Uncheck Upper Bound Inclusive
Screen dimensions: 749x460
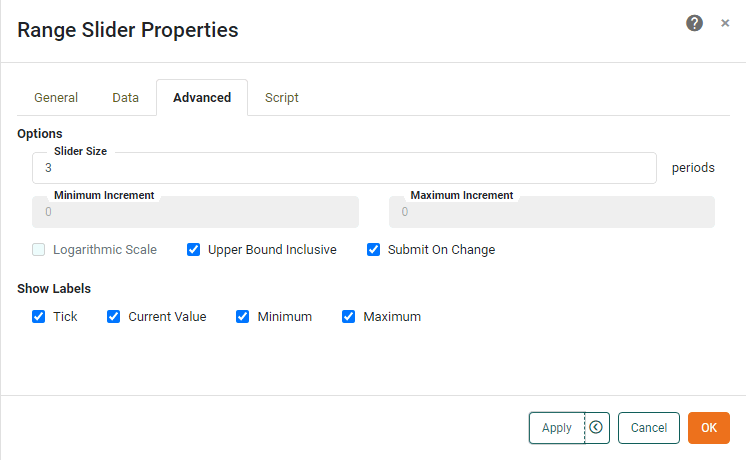pyautogui.click(x=194, y=250)
